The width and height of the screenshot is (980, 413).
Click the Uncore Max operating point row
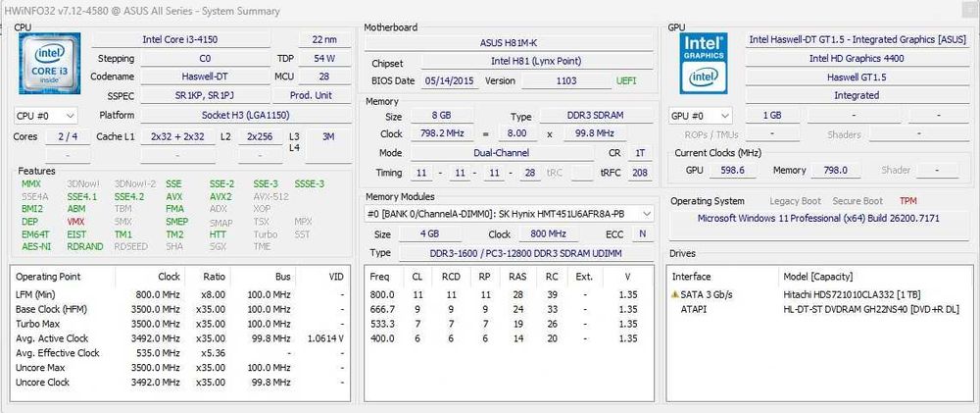pyautogui.click(x=180, y=367)
